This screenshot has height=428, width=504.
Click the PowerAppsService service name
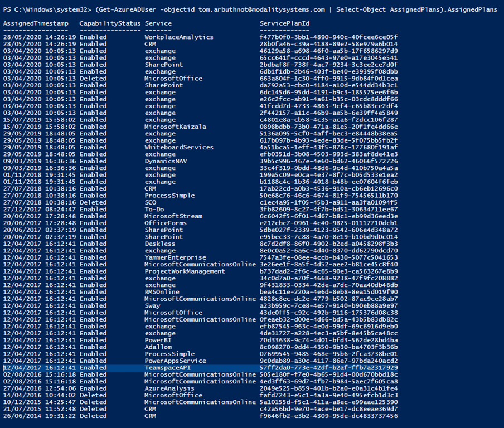(x=175, y=361)
